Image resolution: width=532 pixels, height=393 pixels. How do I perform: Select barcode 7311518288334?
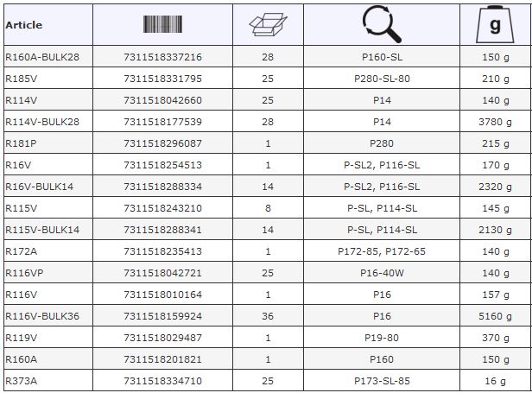tap(163, 187)
